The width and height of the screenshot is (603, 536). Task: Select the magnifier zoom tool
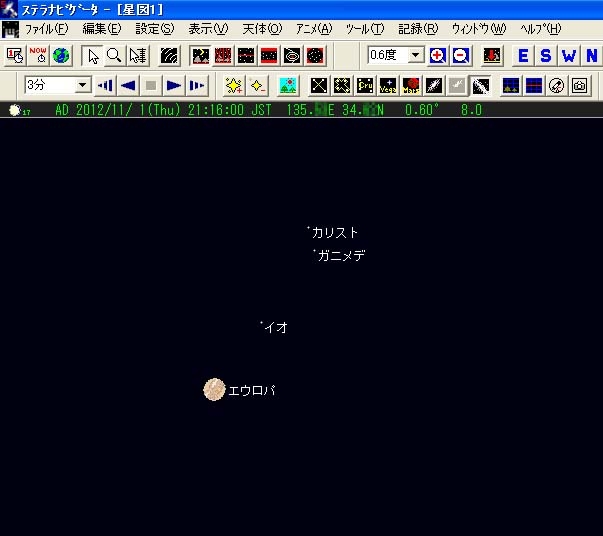(x=114, y=56)
